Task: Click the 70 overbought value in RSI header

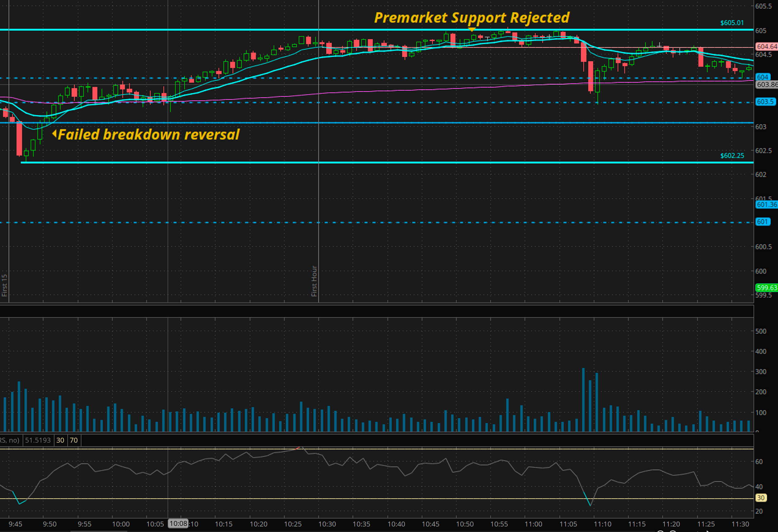Action: click(74, 440)
